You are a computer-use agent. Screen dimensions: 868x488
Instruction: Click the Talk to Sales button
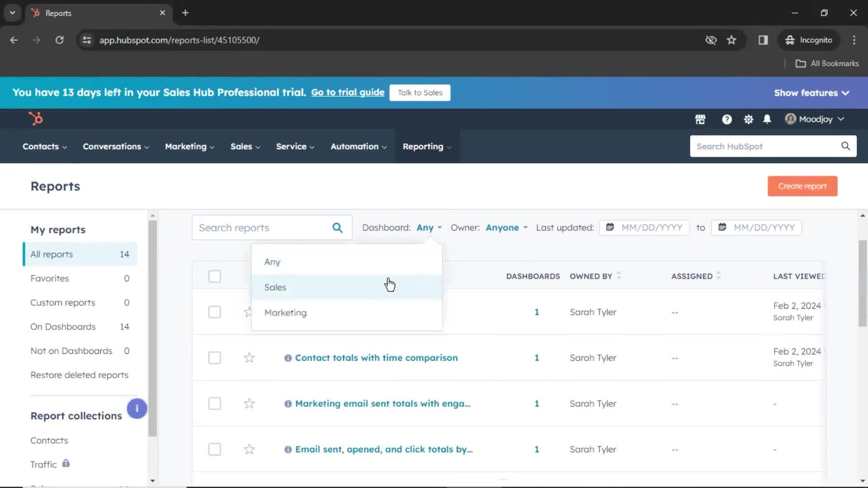pyautogui.click(x=420, y=93)
